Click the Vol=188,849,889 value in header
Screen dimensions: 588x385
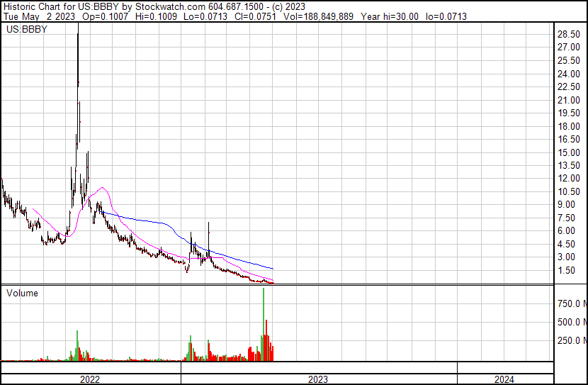click(x=318, y=16)
